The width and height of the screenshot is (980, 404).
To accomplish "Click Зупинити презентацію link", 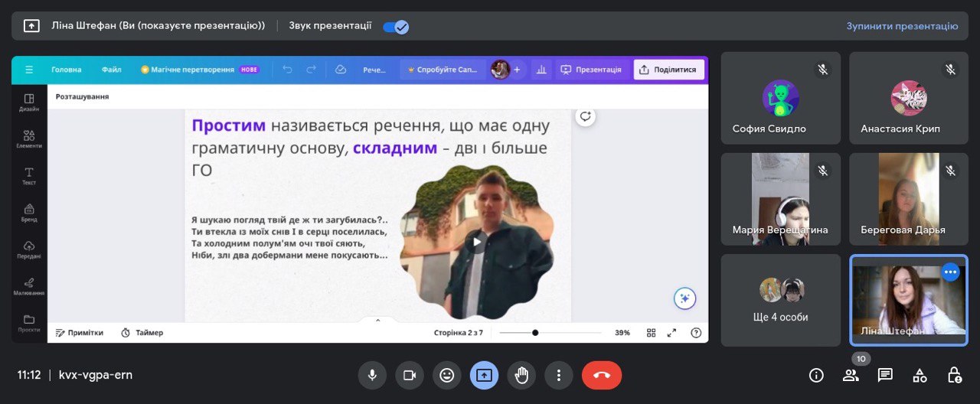I will pyautogui.click(x=902, y=26).
